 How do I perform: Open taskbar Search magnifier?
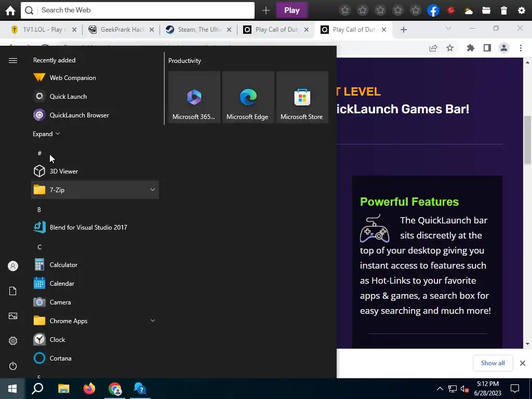(37, 389)
